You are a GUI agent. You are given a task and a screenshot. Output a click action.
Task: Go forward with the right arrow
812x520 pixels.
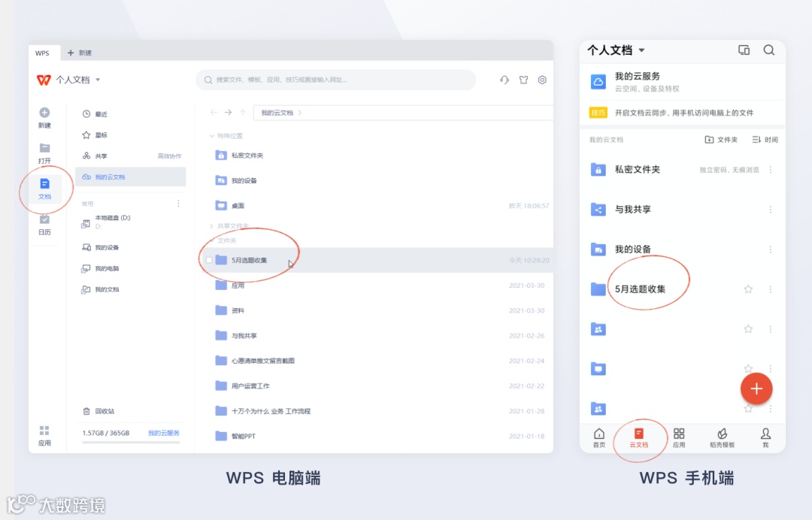point(228,112)
